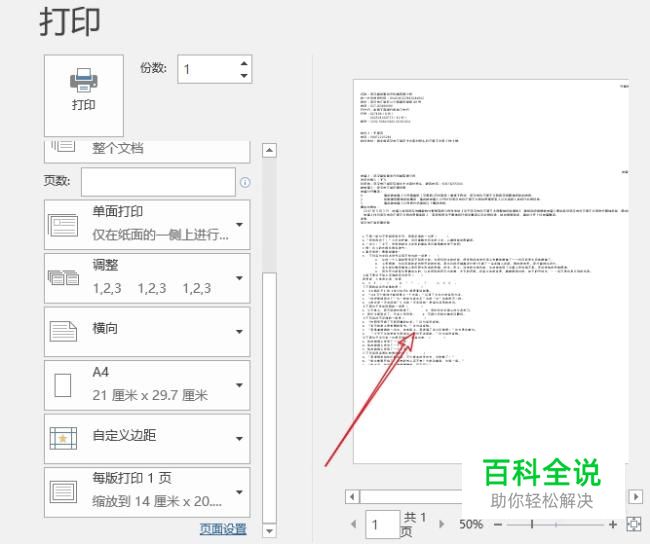Click the printer icon on Print button

tap(84, 80)
